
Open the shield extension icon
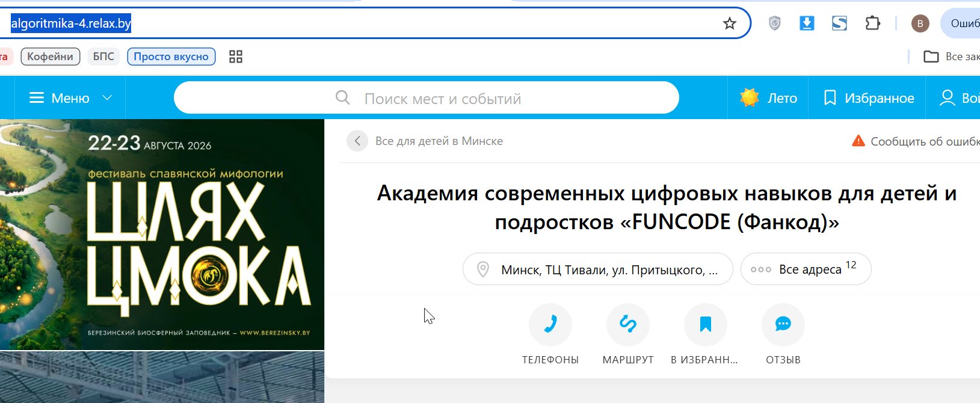pos(775,23)
